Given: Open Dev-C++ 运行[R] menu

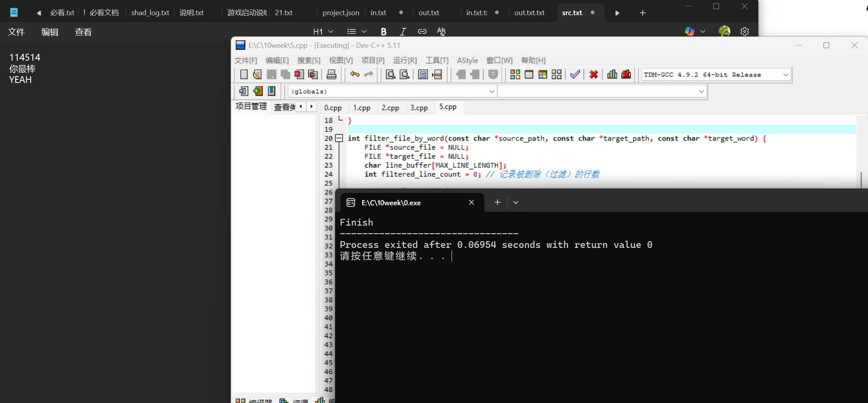Looking at the screenshot, I should pyautogui.click(x=405, y=60).
